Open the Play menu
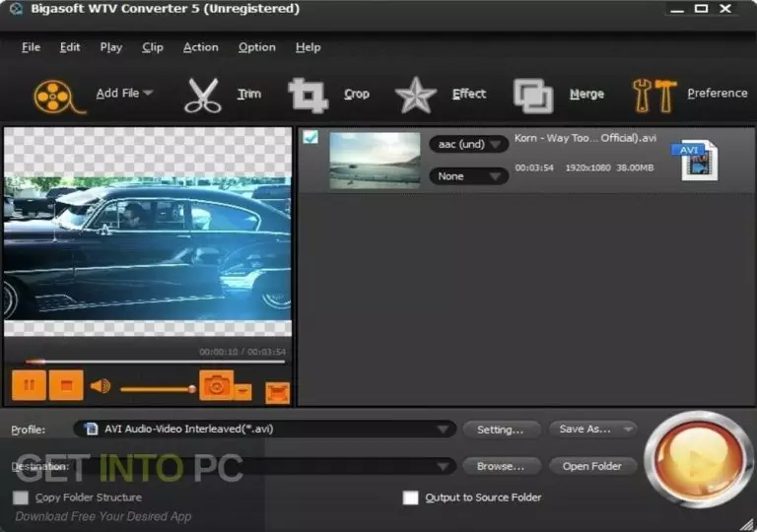The image size is (757, 532). tap(111, 47)
